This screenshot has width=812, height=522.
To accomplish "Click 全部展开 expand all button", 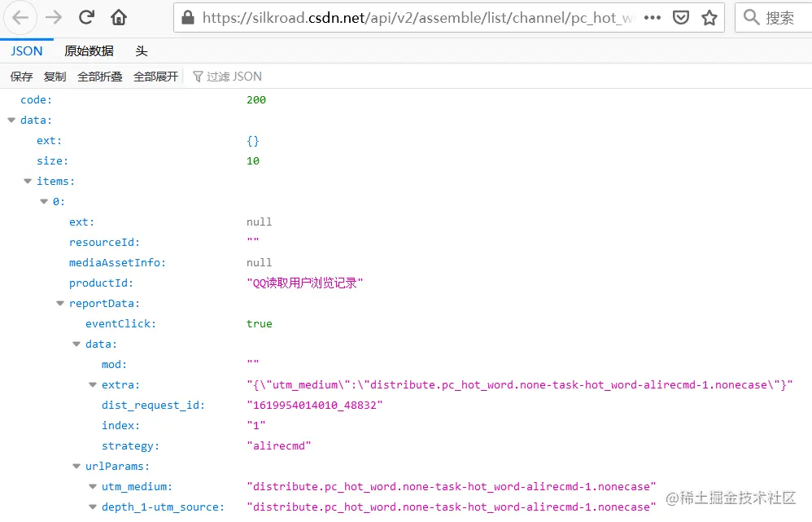I will (156, 77).
